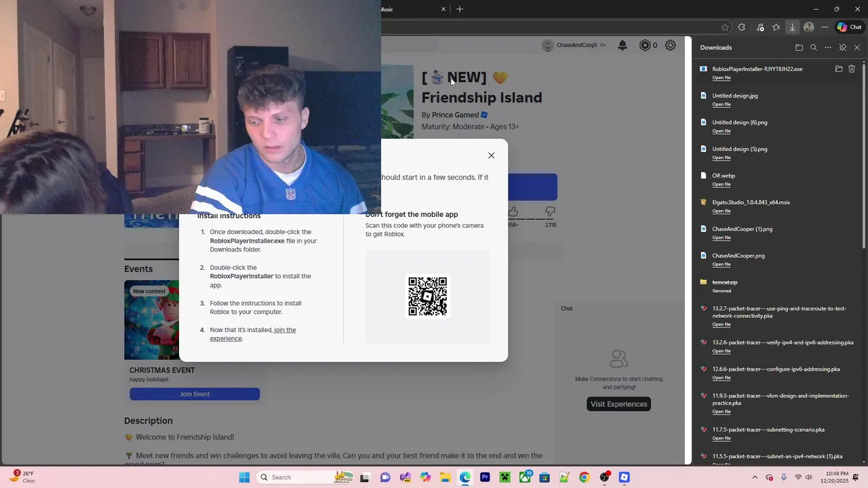
Task: Click 13.2.6 packet tracer verify ipv4 entry
Action: point(778,346)
